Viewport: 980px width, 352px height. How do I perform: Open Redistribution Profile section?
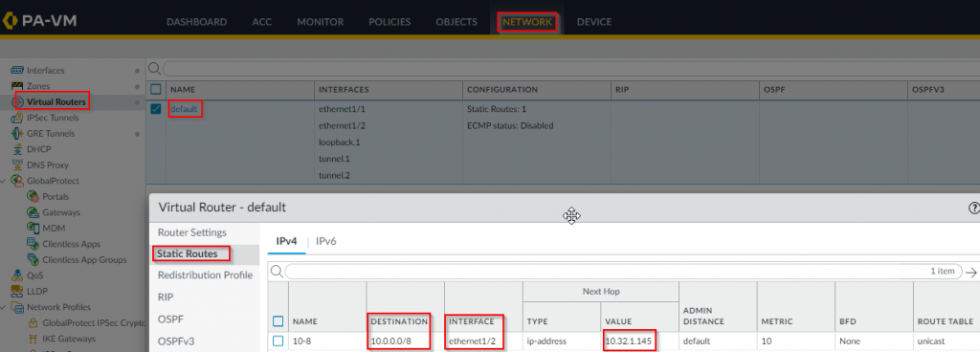[205, 275]
